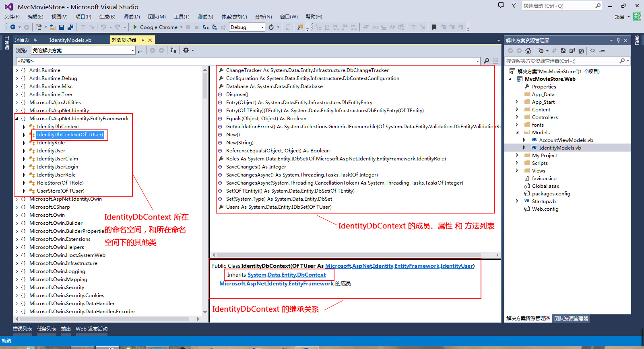Start debugging with green play icon

click(135, 27)
